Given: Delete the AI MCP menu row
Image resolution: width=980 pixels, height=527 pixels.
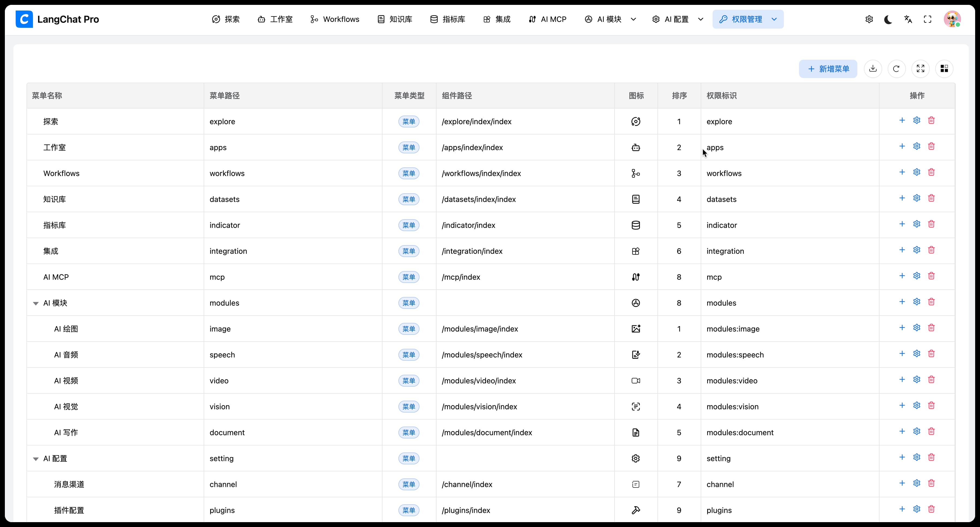Looking at the screenshot, I should (931, 276).
